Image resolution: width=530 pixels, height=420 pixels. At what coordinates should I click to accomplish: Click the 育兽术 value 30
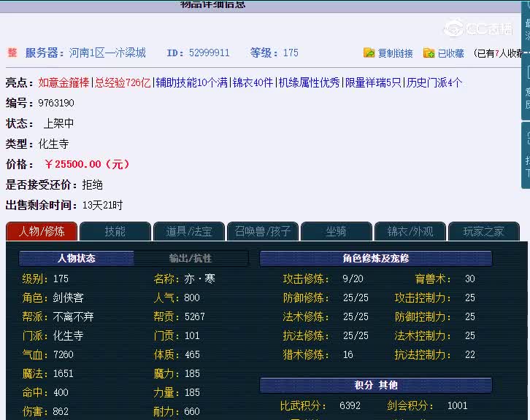pyautogui.click(x=470, y=279)
